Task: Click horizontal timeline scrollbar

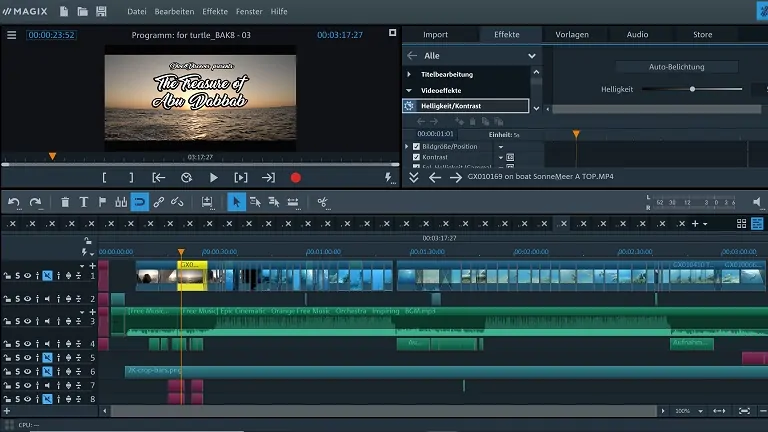Action: point(384,411)
